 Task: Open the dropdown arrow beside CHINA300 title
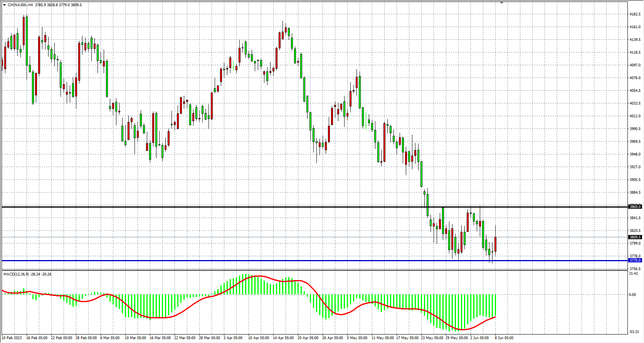[4, 5]
